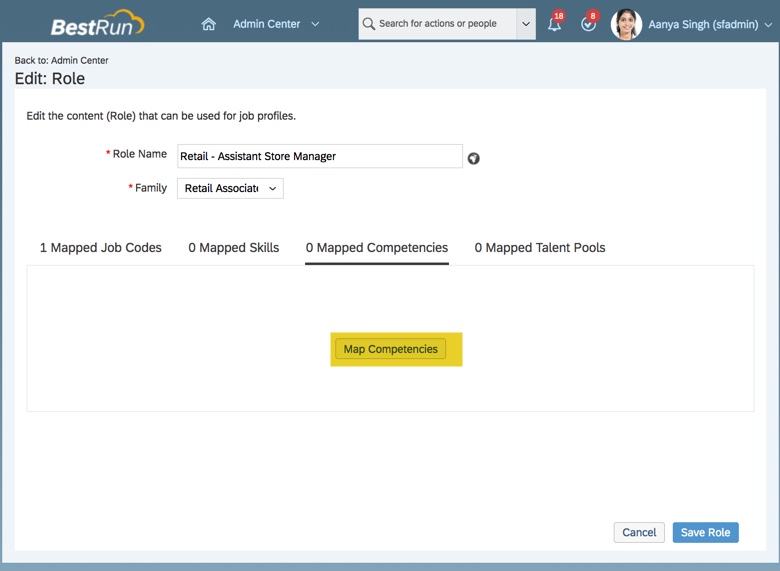Select the 0 Mapped Competencies tab
The image size is (780, 571).
377,247
